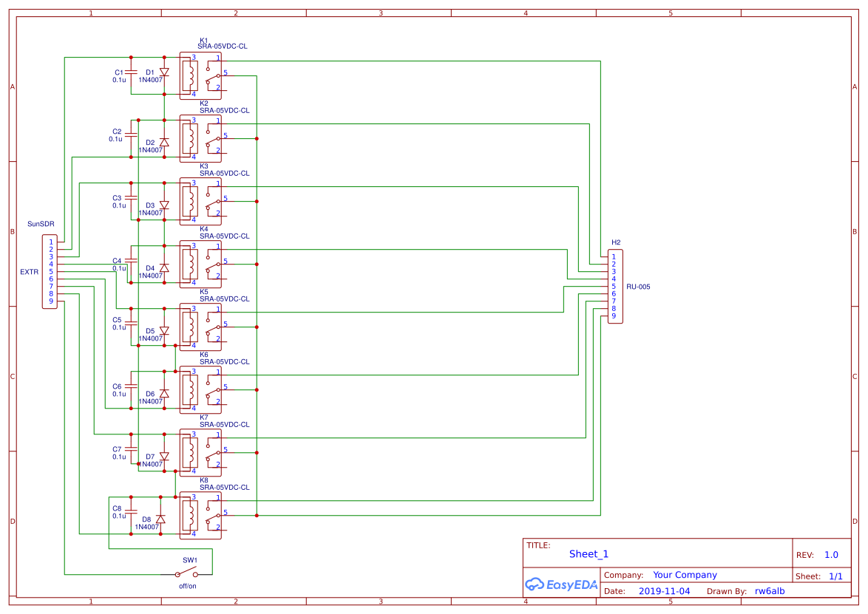The image size is (868, 614).
Task: Select the Sheet 1/1 number field
Action: pos(835,576)
